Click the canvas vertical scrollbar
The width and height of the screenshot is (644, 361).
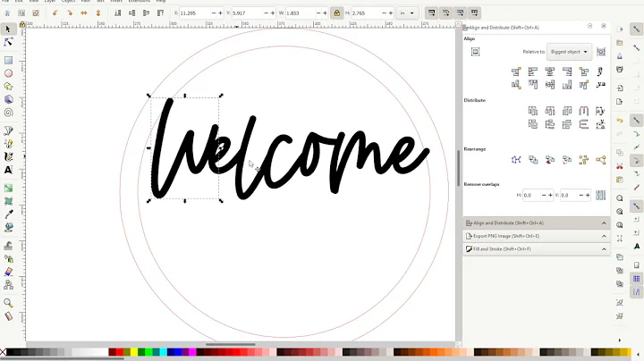[x=459, y=168]
